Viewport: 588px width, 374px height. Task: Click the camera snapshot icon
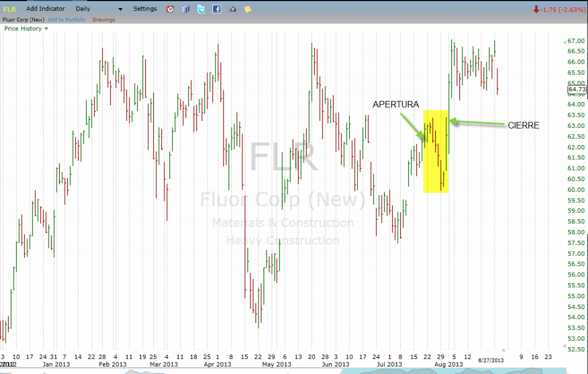(232, 9)
